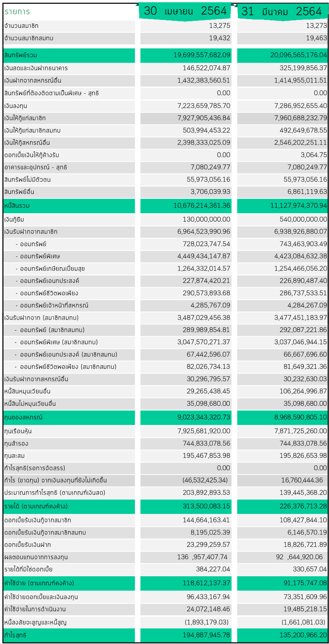Select เงินสดและเงินฝากธนาคาร row label
The height and width of the screenshot is (644, 329).
(36, 68)
